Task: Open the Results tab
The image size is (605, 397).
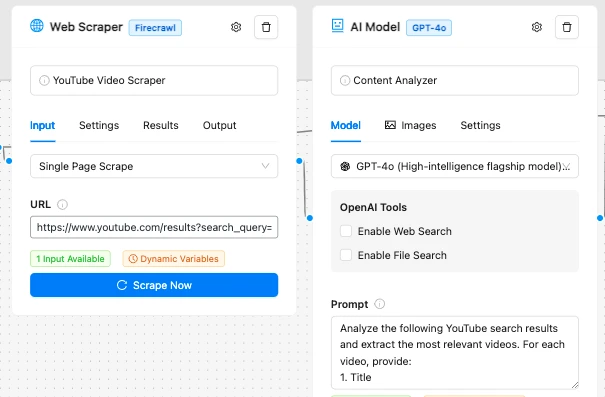Action: pyautogui.click(x=161, y=125)
